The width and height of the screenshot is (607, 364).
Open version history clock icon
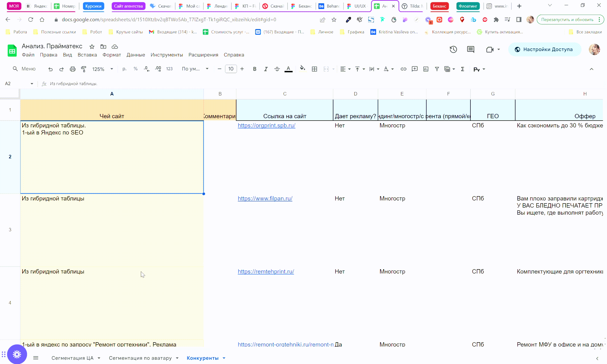tap(453, 50)
